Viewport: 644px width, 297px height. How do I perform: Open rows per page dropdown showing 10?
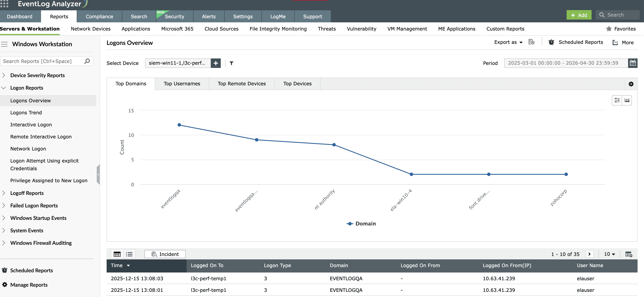point(610,254)
